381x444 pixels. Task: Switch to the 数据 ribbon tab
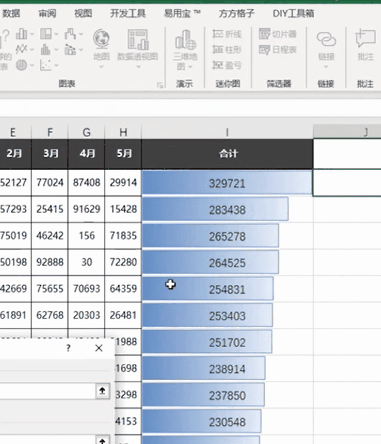[11, 13]
